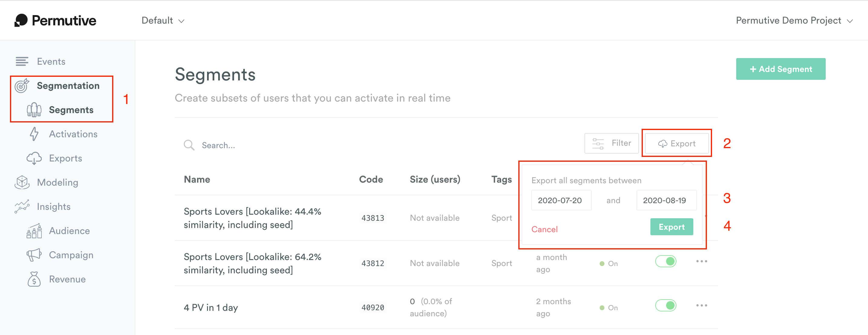The width and height of the screenshot is (868, 335).
Task: Toggle off segment 43812 switch
Action: pyautogui.click(x=666, y=262)
